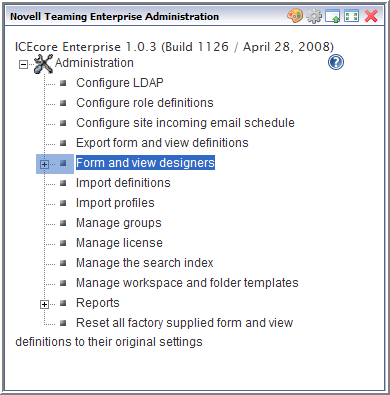Open the color palette theme icon
The height and width of the screenshot is (395, 390).
click(x=295, y=16)
